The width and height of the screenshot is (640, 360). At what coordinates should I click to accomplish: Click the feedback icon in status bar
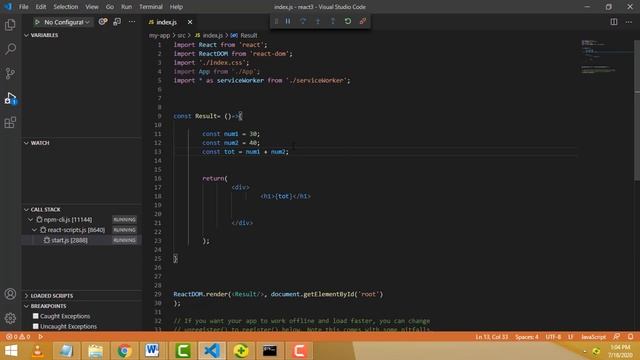[617, 337]
